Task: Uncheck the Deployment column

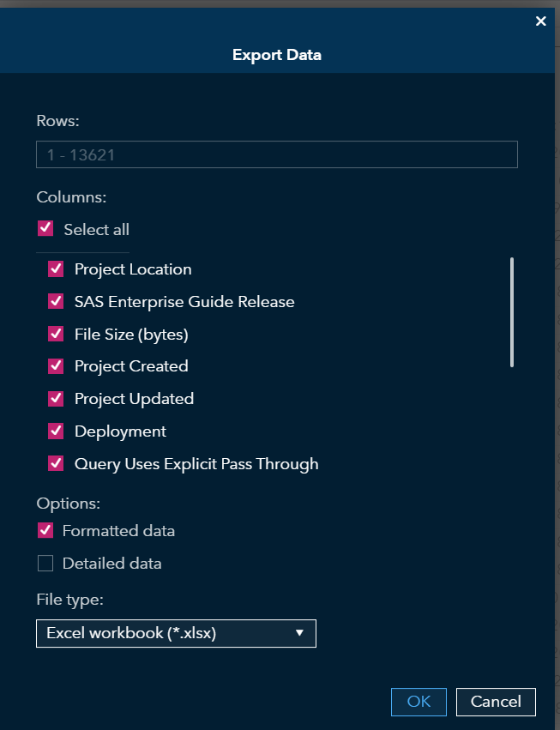Action: 56,431
